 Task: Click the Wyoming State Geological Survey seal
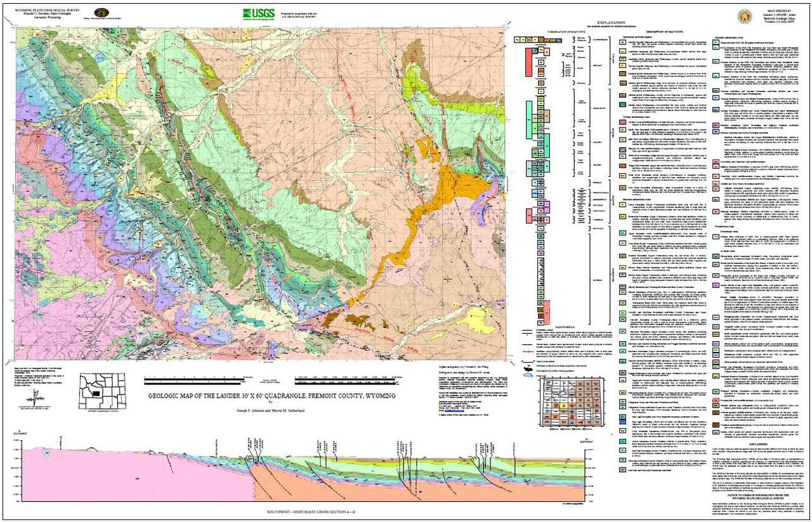(x=101, y=13)
